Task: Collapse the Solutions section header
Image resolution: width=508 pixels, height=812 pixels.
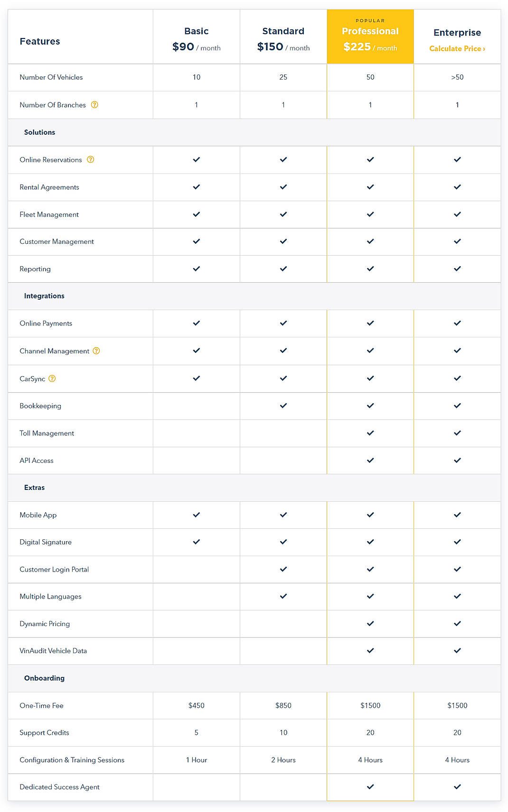Action: pos(40,132)
